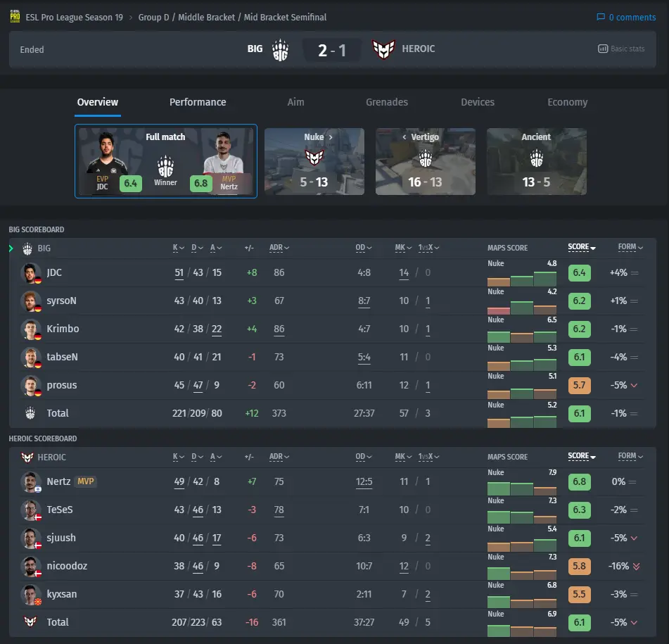
Task: Toggle the Basic stats view
Action: pos(621,49)
